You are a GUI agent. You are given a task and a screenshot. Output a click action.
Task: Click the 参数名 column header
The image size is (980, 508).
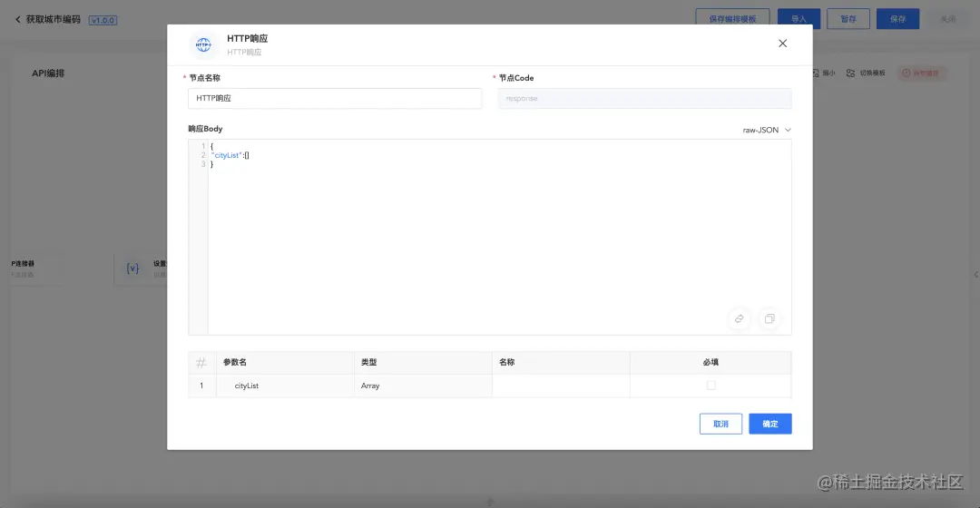(286, 363)
